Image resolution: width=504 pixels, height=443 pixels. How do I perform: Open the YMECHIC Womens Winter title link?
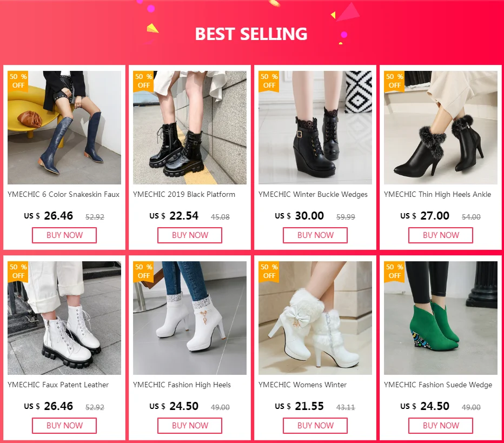302,385
